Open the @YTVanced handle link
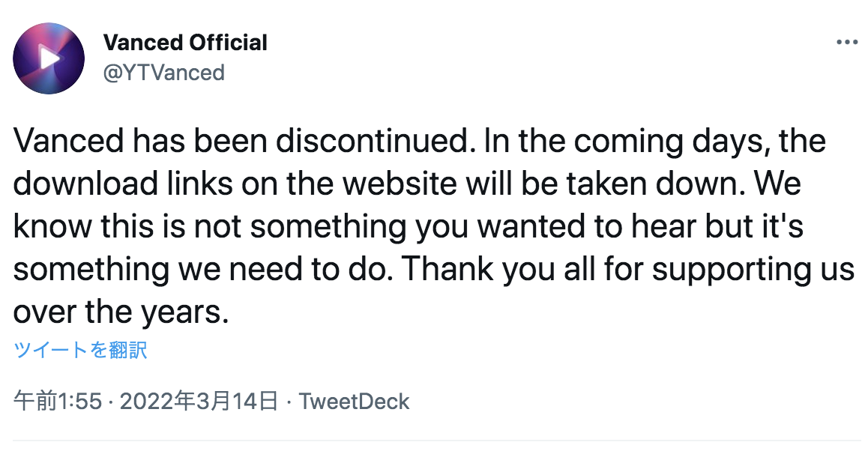 pyautogui.click(x=164, y=73)
